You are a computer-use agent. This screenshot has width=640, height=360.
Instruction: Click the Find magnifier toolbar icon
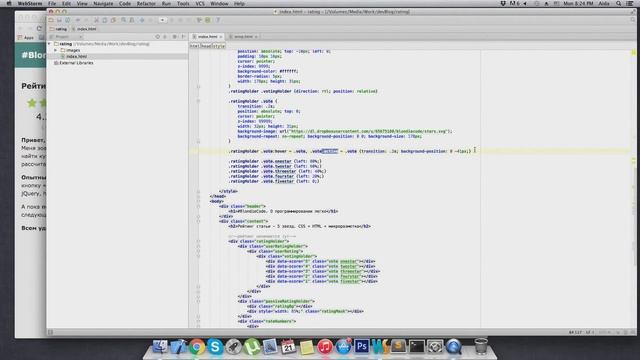123,20
